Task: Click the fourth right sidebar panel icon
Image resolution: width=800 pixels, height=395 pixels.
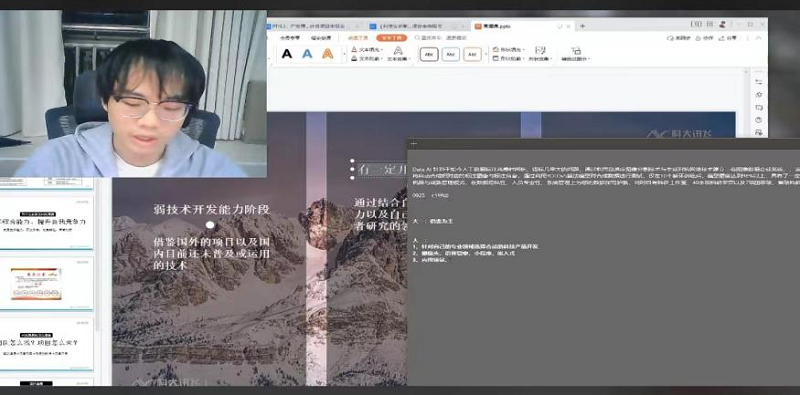Action: pyautogui.click(x=759, y=120)
